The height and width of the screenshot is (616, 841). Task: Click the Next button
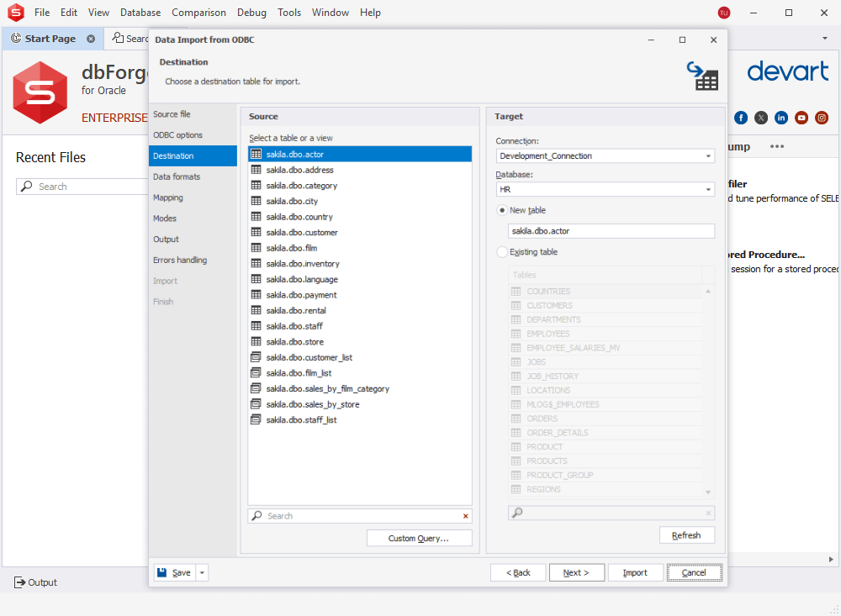[x=577, y=572]
